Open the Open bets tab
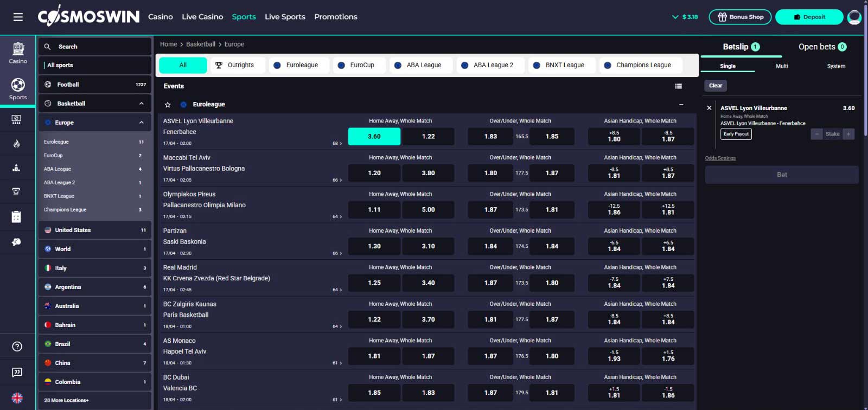Viewport: 868px width, 410px height. pos(822,47)
